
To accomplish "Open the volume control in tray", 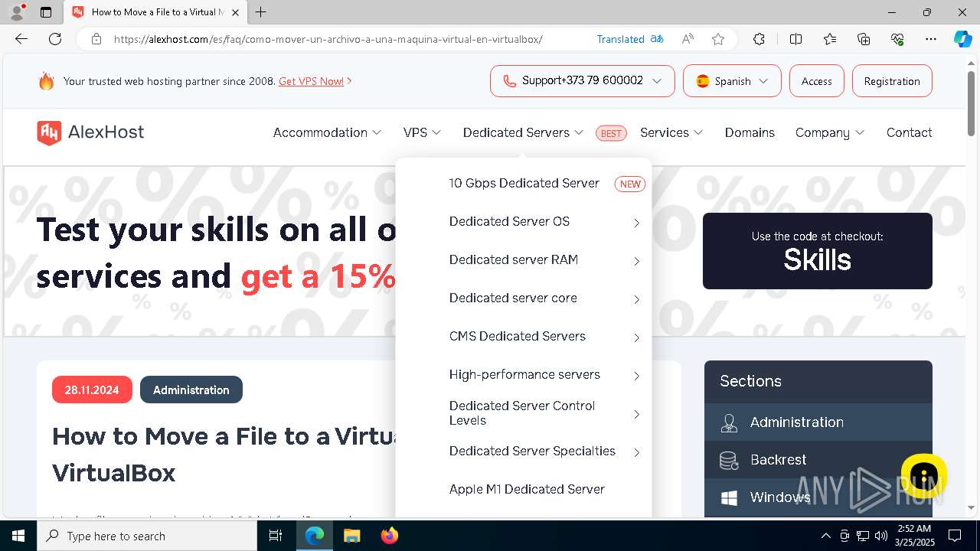I will tap(880, 536).
